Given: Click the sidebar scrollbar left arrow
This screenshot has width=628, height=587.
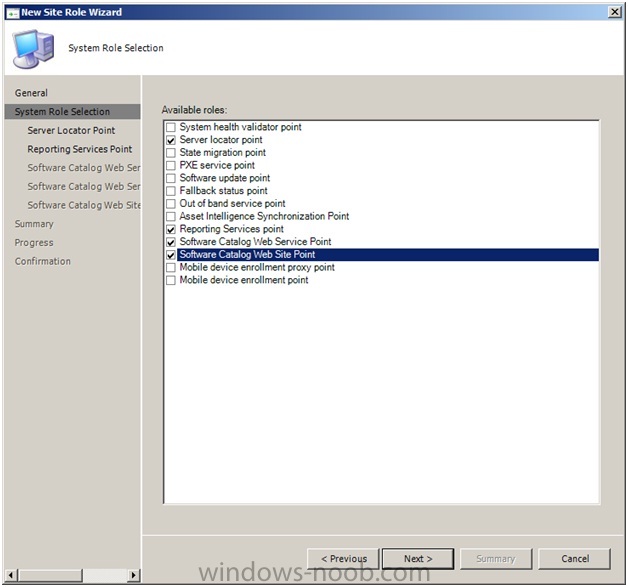Looking at the screenshot, I should coord(11,575).
